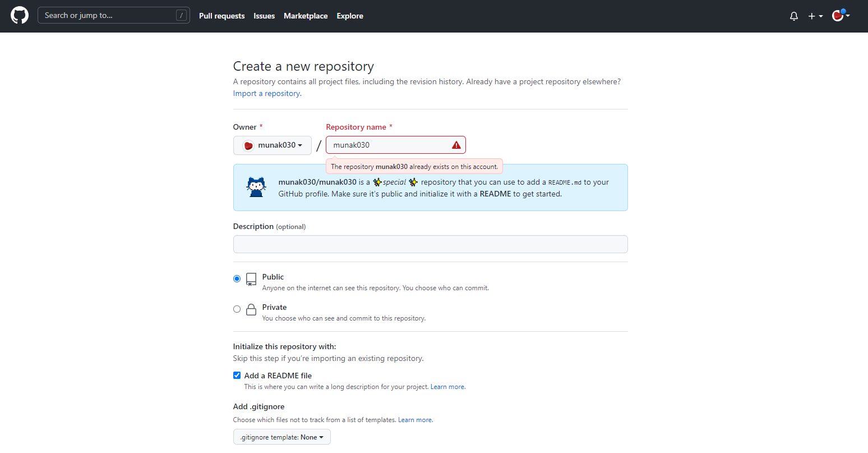Click the plus icon to create new
Image resolution: width=868 pixels, height=453 pixels.
point(811,16)
